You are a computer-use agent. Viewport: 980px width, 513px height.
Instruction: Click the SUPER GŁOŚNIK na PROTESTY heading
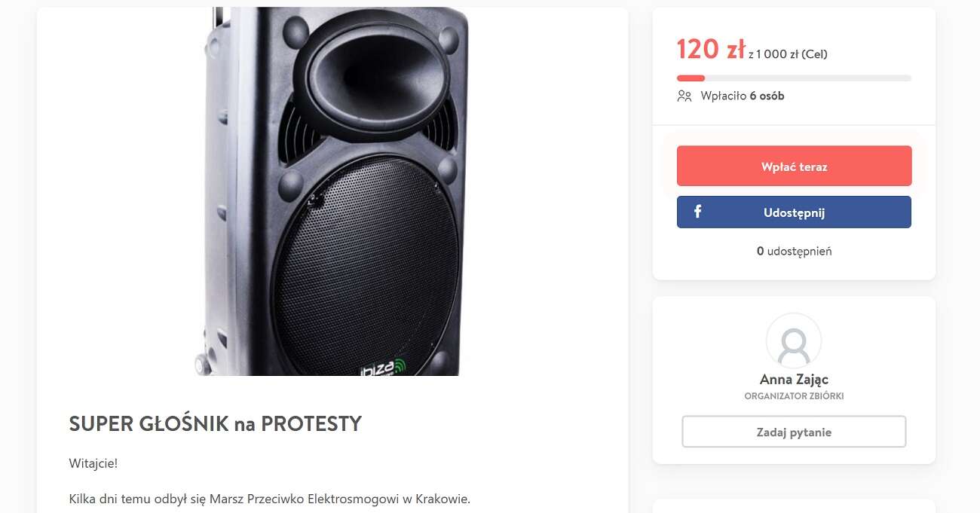pos(215,424)
